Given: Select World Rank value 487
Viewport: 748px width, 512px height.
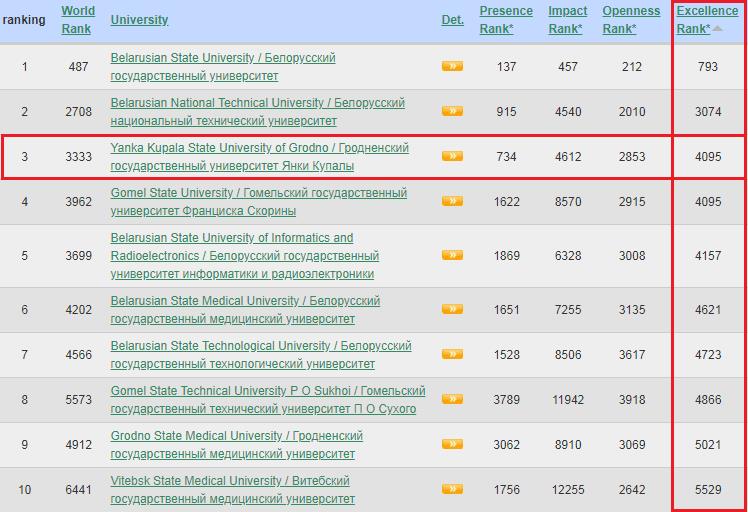Looking at the screenshot, I should click(78, 67).
